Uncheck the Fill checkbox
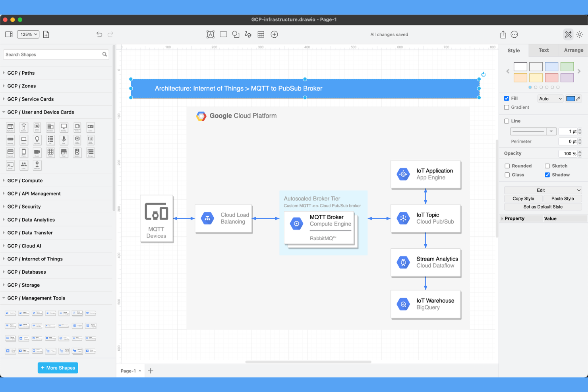 click(507, 98)
